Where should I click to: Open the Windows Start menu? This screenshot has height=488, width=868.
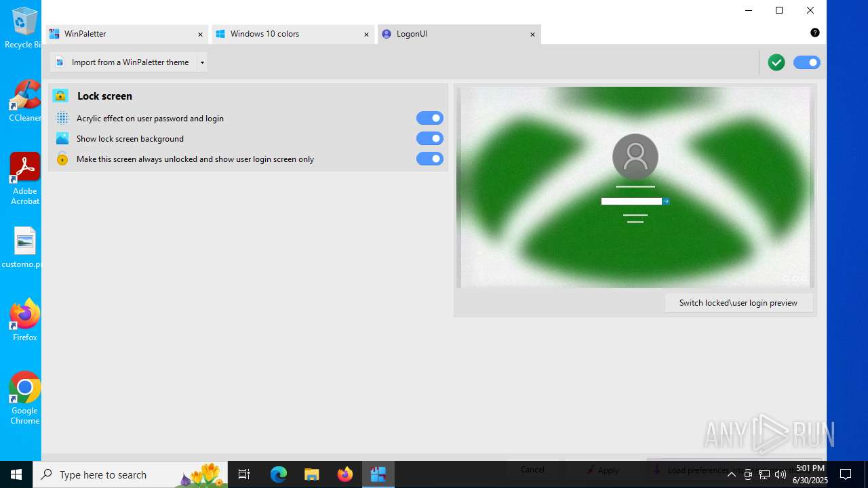coord(16,474)
